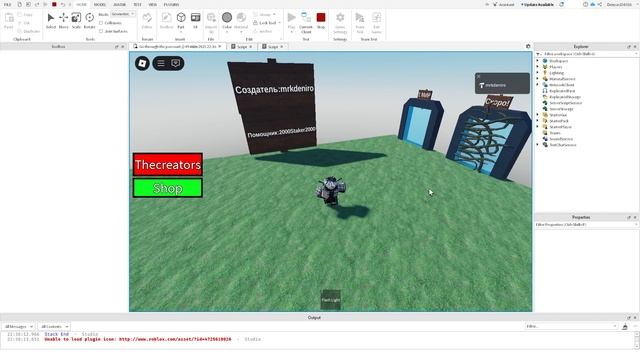This screenshot has width=640, height=360.
Task: Click the Play button in ribbon
Action: [x=291, y=20]
